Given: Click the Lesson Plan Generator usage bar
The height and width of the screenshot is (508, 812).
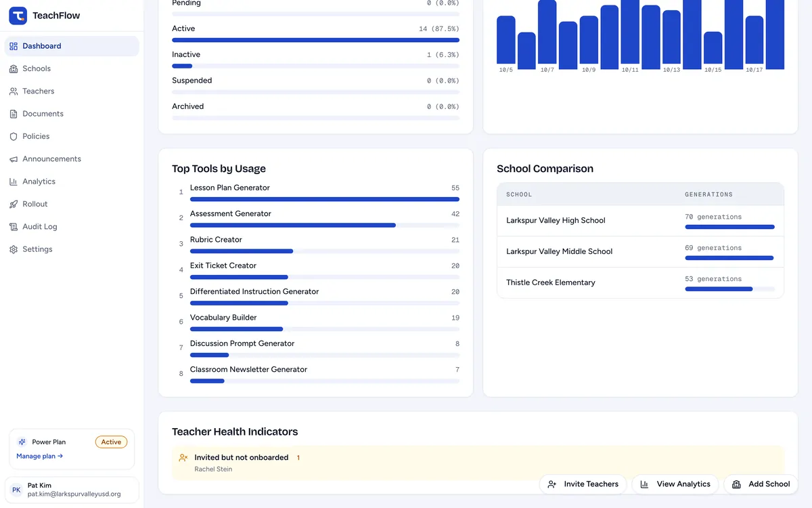Looking at the screenshot, I should click(x=325, y=199).
